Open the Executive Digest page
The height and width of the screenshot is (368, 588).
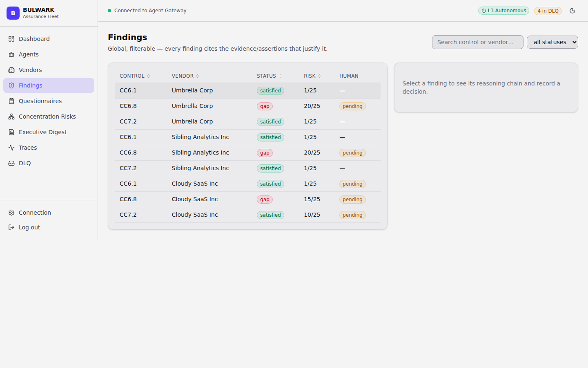(49, 132)
